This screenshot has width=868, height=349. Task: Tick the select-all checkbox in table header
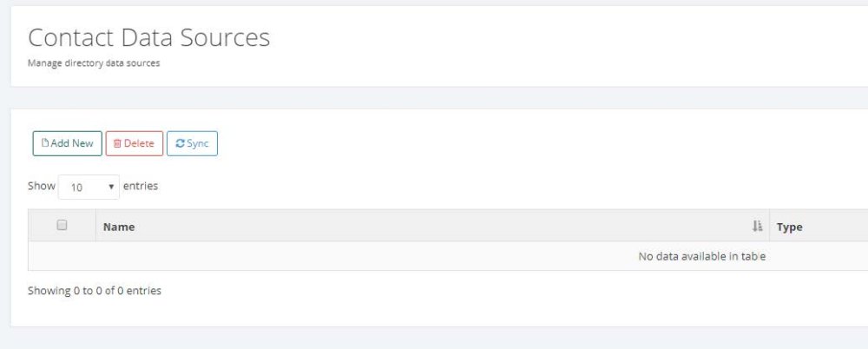coord(62,226)
